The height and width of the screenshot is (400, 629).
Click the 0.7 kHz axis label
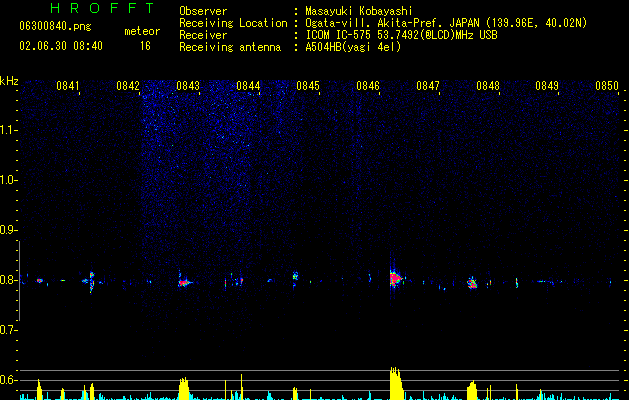pyautogui.click(x=8, y=330)
